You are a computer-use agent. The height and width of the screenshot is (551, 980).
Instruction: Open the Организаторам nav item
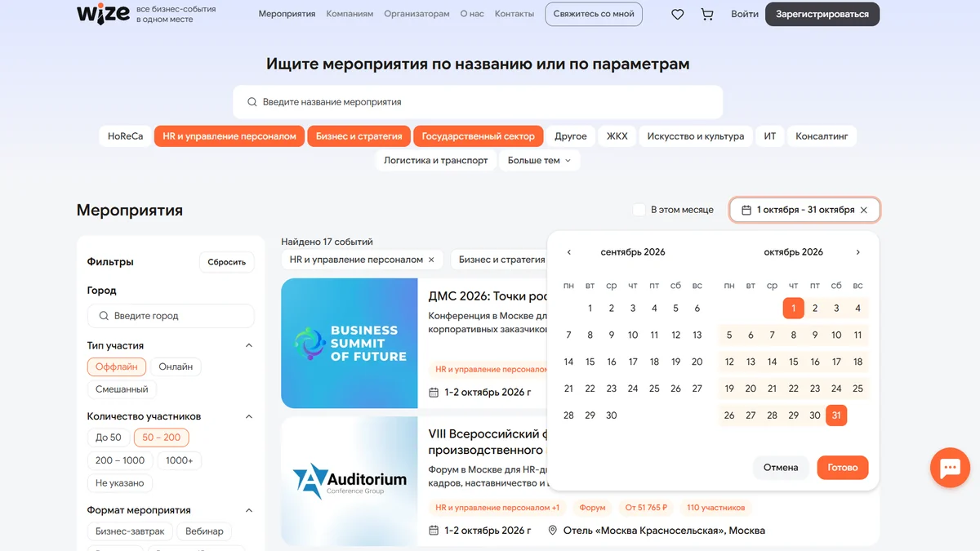click(x=416, y=14)
